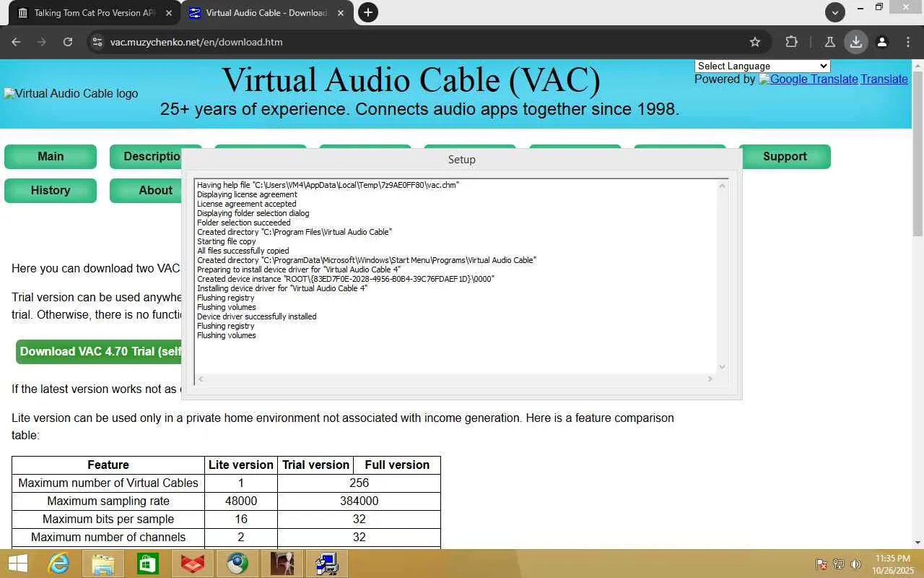Open the History page
This screenshot has width=924, height=578.
(51, 191)
